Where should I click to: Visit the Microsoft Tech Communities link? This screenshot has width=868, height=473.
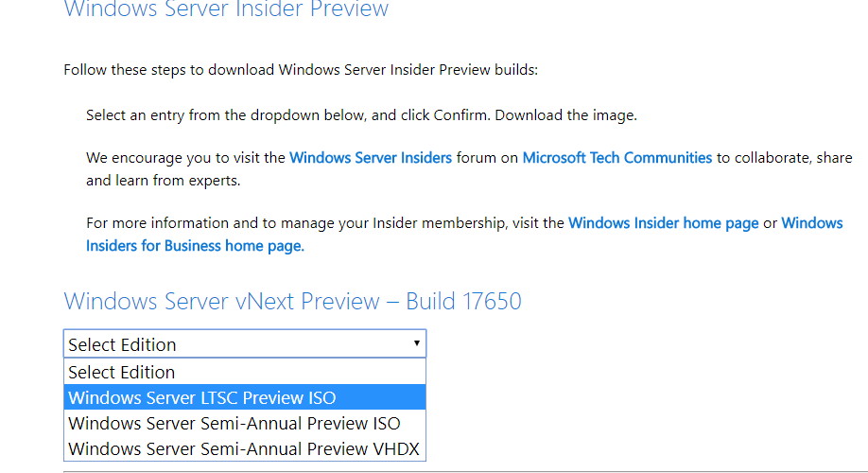[617, 158]
